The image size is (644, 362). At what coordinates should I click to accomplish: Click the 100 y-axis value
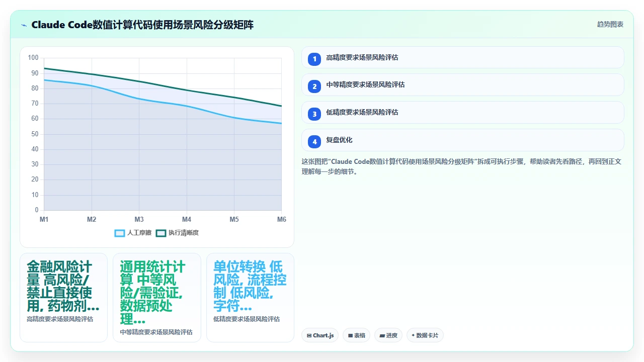33,58
